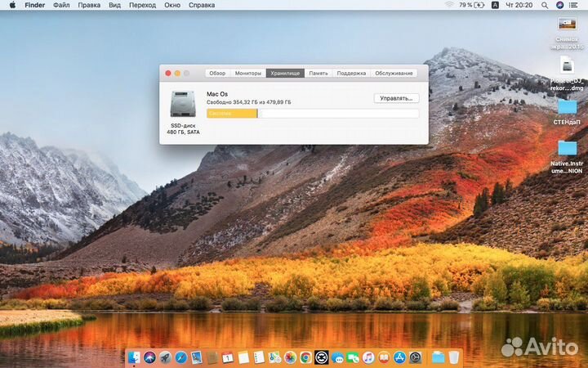The width and height of the screenshot is (588, 368).
Task: Open Safari compass icon in Dock
Action: 180,357
